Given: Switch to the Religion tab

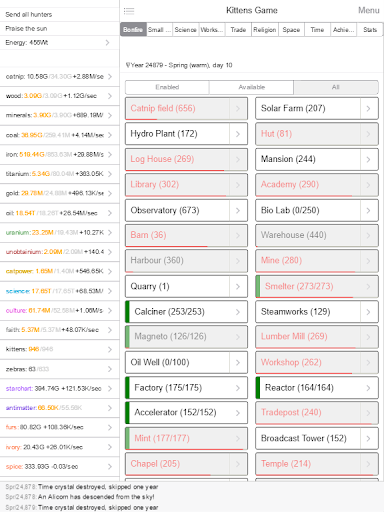Looking at the screenshot, I should pyautogui.click(x=265, y=30).
